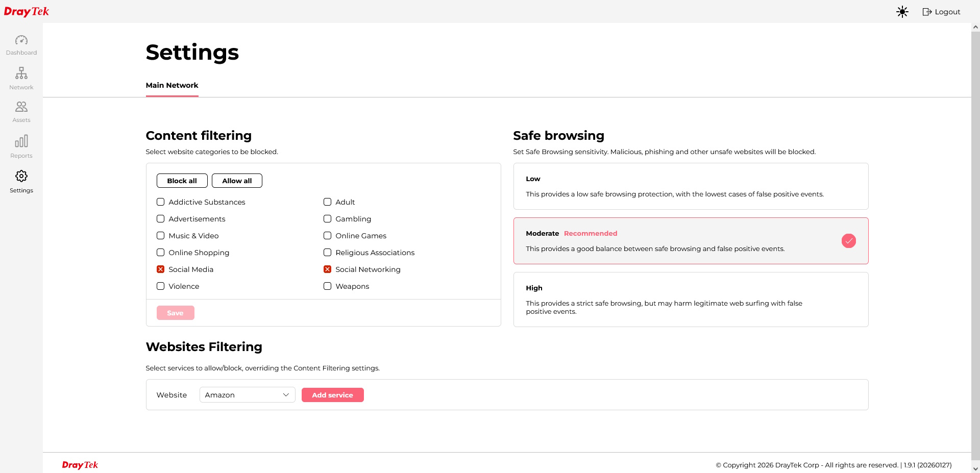Click the Logout icon at top
Screen dimensions: 980x473
coord(927,12)
